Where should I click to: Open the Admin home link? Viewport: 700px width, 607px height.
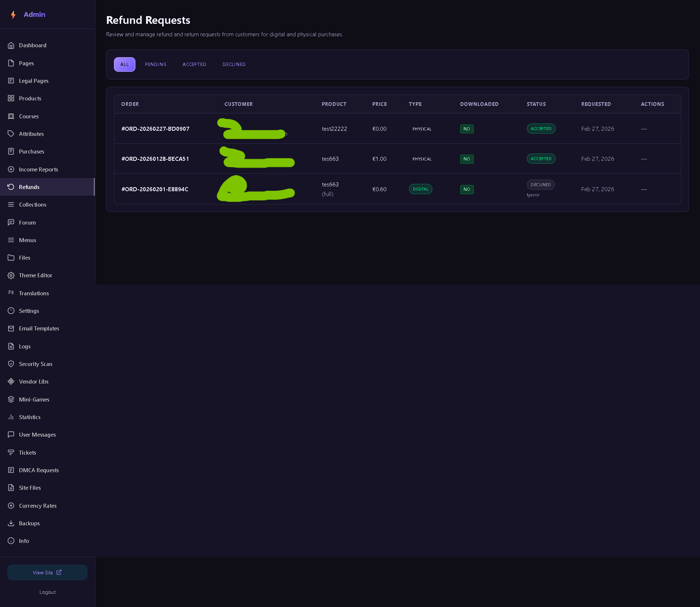[34, 15]
